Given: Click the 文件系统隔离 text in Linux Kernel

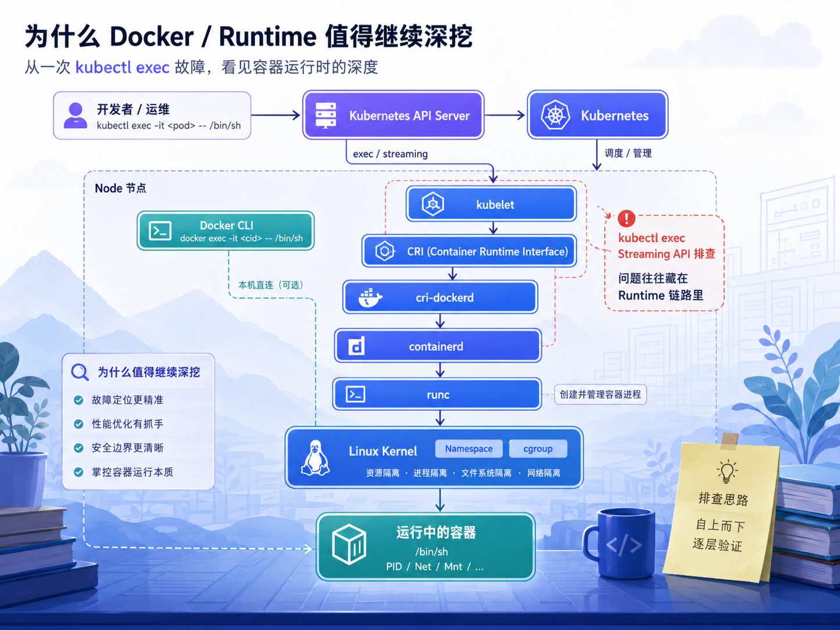Looking at the screenshot, I should (x=487, y=473).
